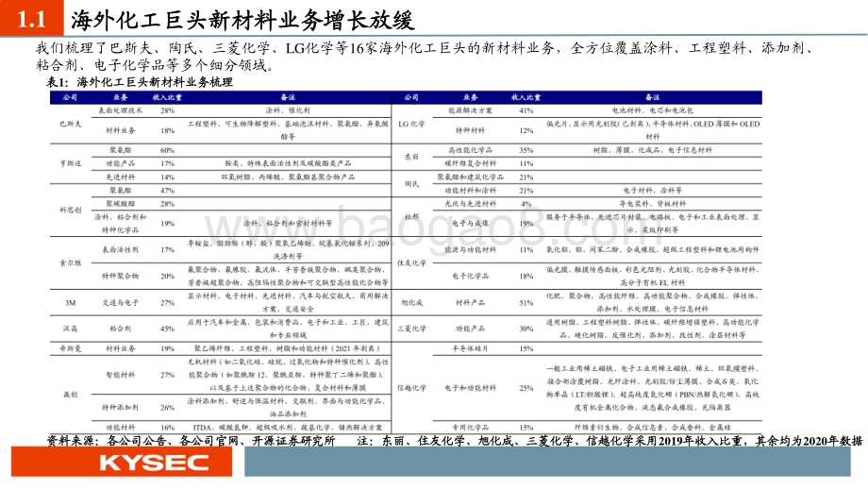This screenshot has width=868, height=489.
Task: Select the company cell "赢创"
Action: 71,395
